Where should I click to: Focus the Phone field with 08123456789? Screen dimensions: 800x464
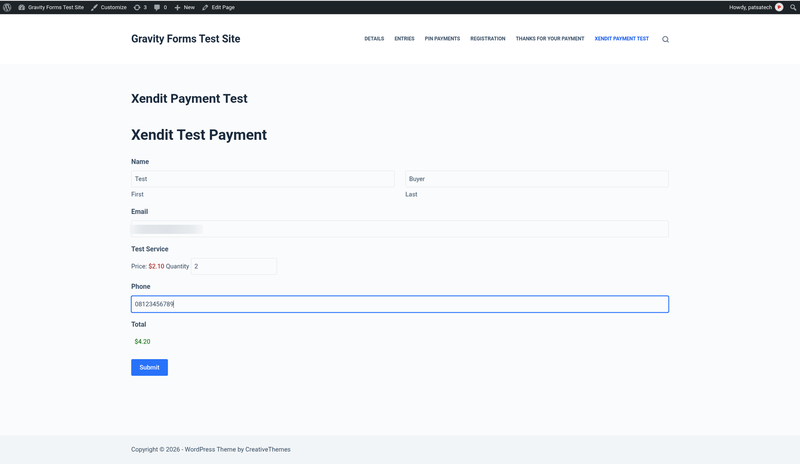(400, 304)
